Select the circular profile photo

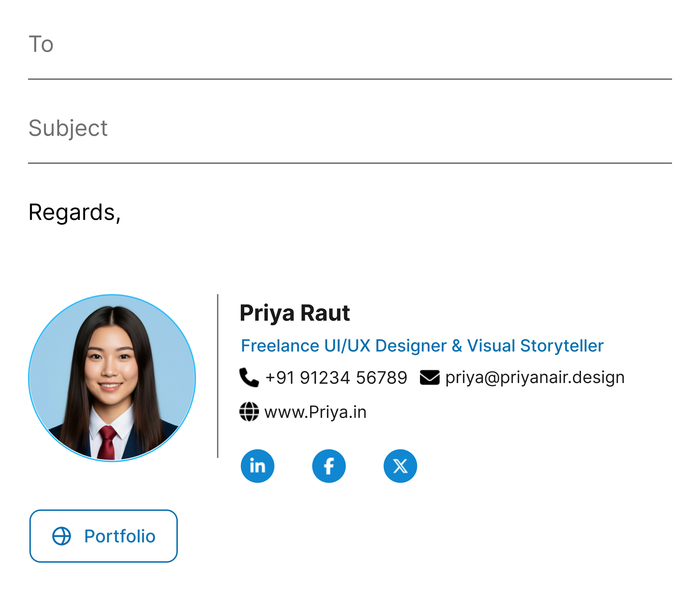pyautogui.click(x=112, y=378)
